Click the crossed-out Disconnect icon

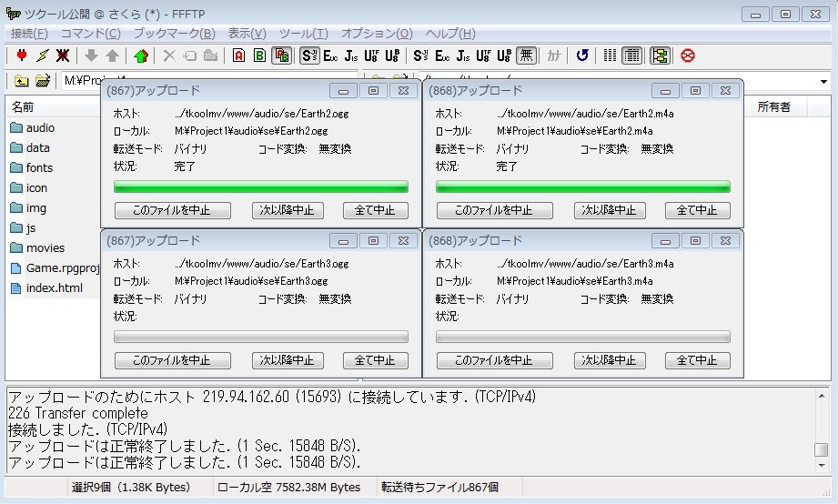[63, 55]
